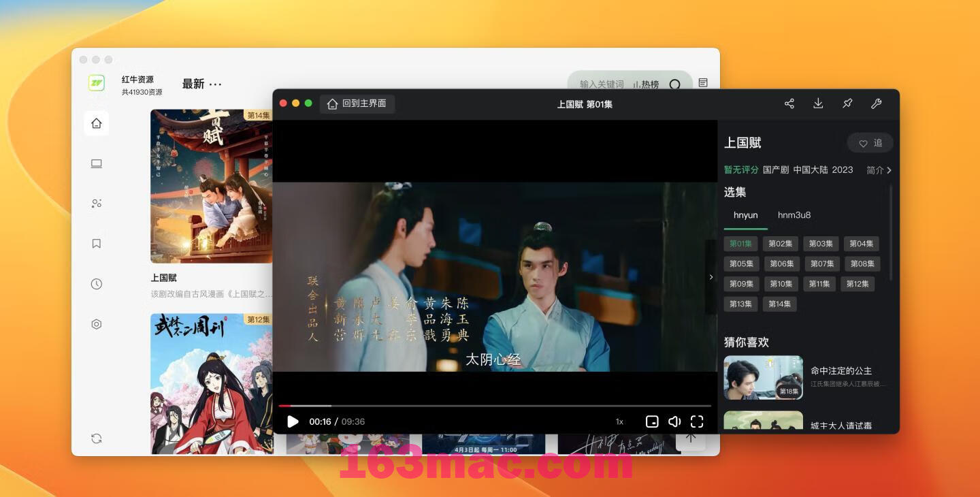Viewport: 980px width, 497px height.
Task: Select episode 第07集
Action: point(822,263)
